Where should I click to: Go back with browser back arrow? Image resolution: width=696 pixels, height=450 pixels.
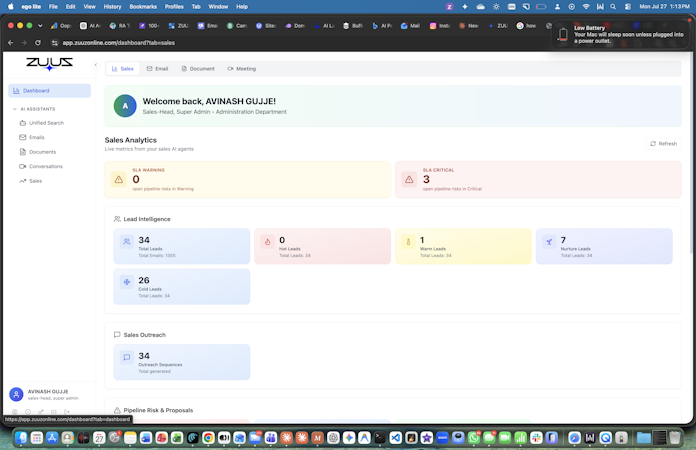tap(11, 43)
